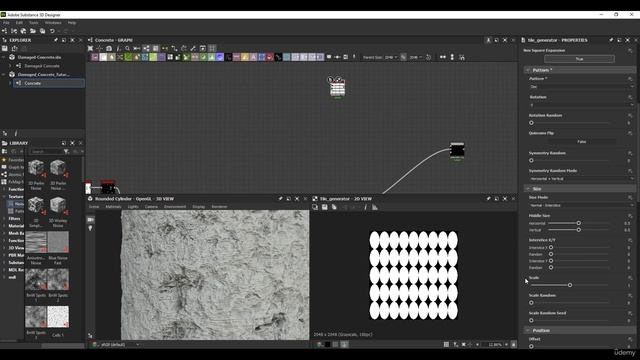Screen dimensions: 640x360
Task: Open the Materials menu in 3D view
Action: (113, 207)
